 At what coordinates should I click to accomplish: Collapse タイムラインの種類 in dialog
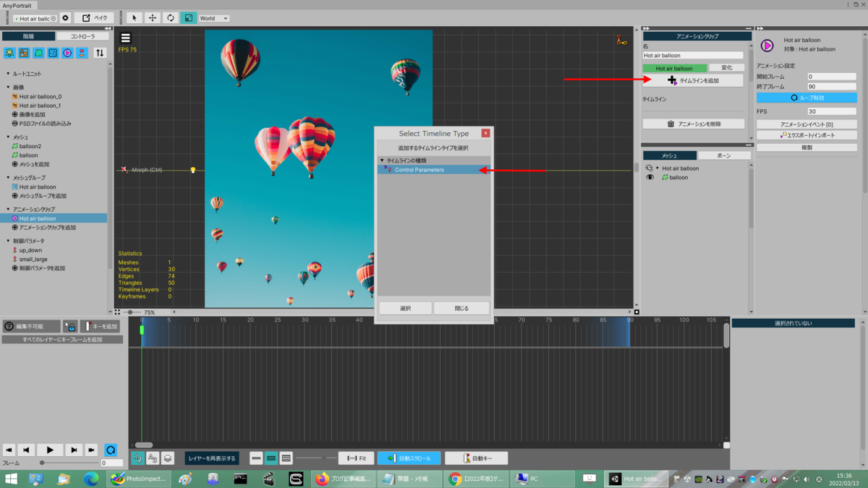point(383,160)
